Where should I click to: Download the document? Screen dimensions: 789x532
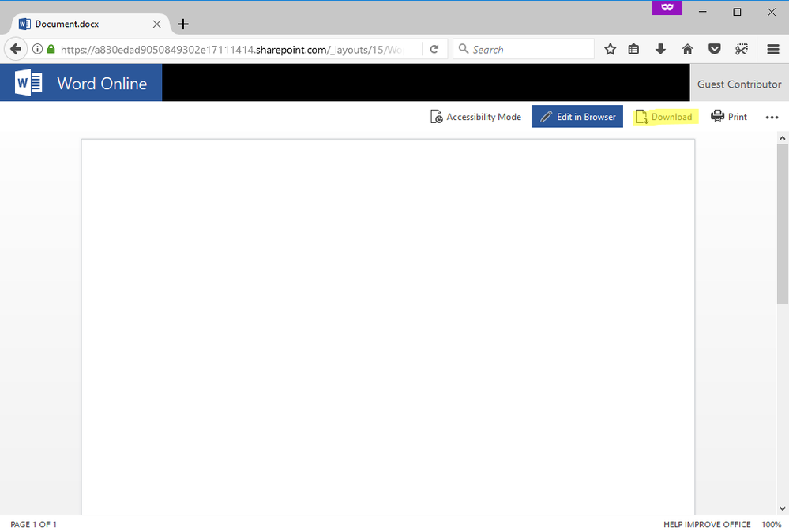pyautogui.click(x=664, y=117)
